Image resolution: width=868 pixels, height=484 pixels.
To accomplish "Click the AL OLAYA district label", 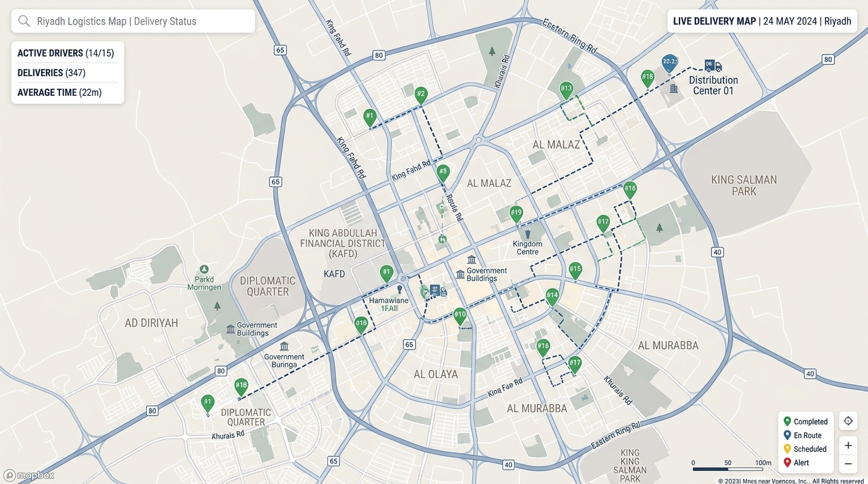I will (436, 374).
